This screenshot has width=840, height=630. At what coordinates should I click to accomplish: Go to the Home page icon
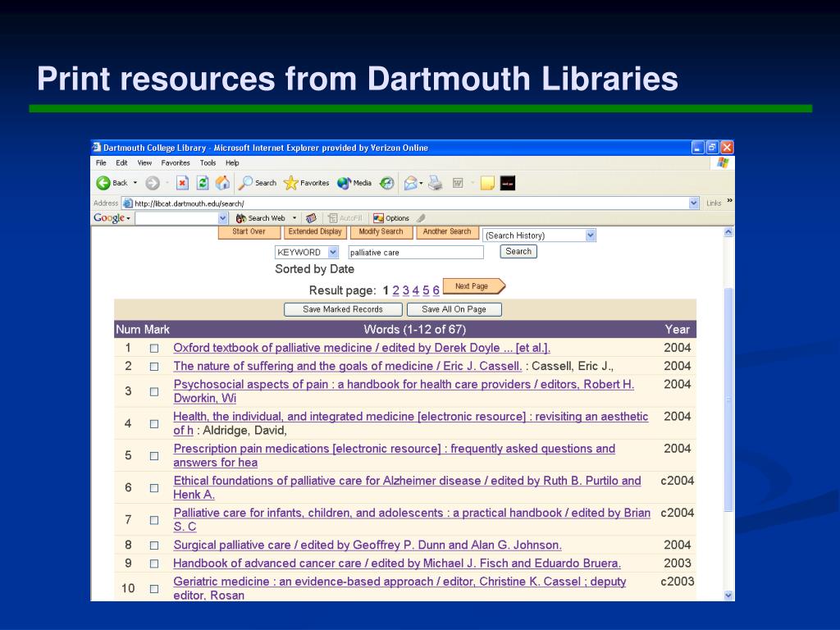(x=222, y=183)
